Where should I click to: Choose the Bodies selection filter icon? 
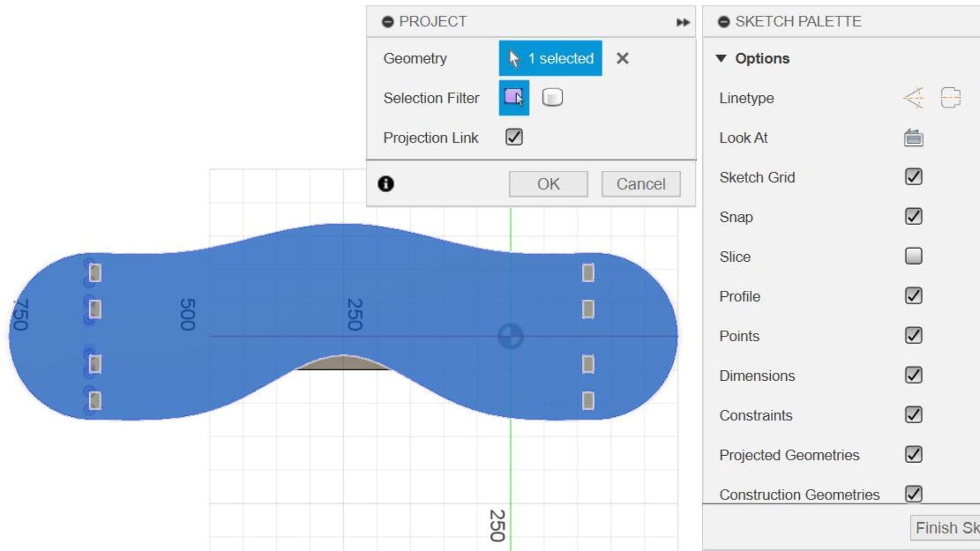coord(552,97)
